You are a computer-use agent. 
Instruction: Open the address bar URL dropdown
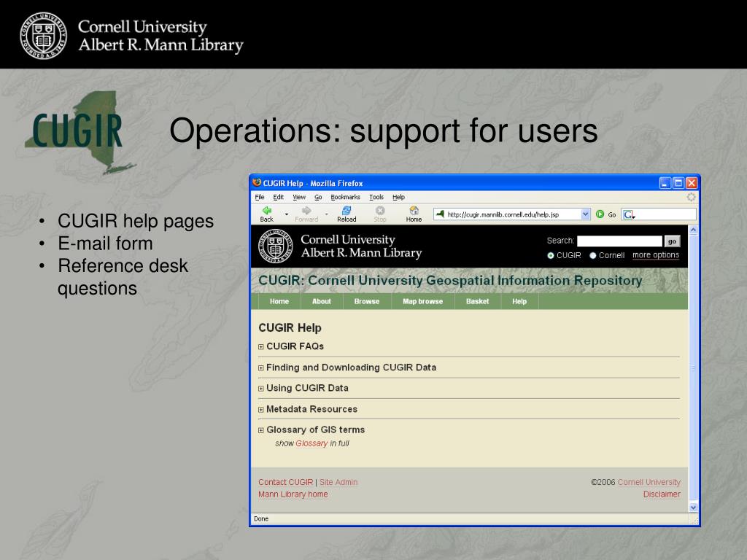click(586, 214)
